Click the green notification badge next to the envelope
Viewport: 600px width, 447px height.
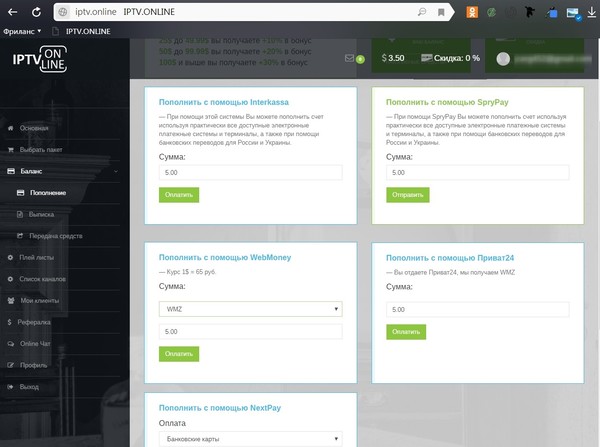coord(360,59)
